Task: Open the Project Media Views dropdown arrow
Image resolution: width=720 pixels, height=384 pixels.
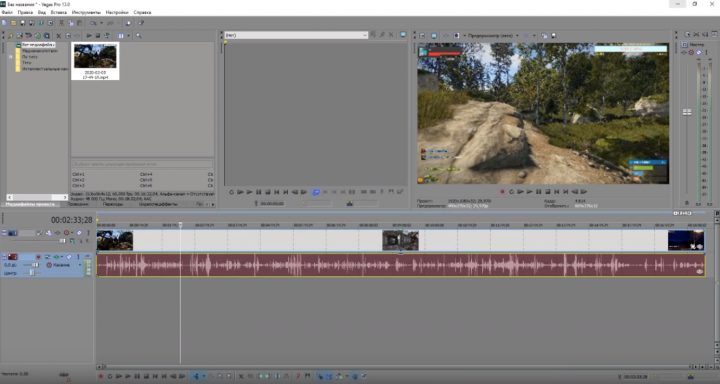Action: (x=129, y=35)
